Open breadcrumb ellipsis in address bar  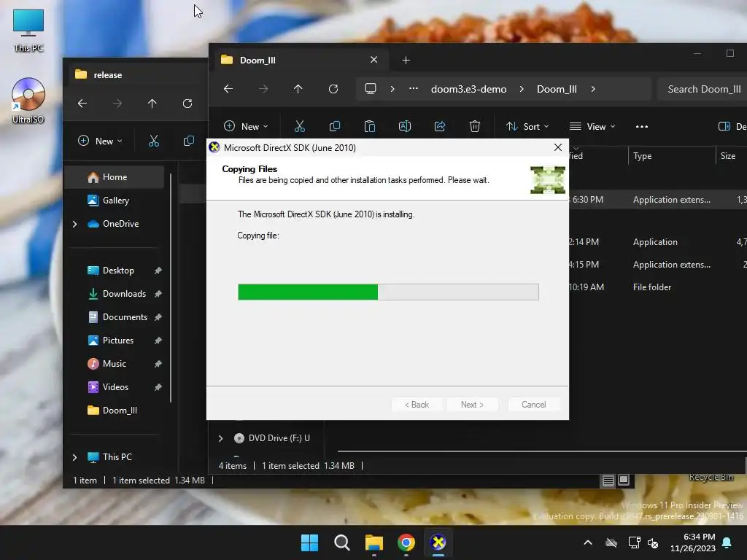[414, 88]
